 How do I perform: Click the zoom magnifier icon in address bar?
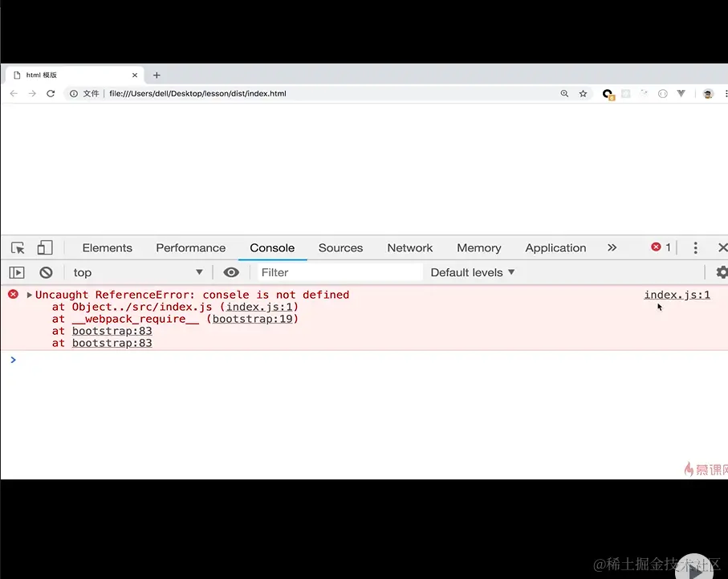point(564,93)
